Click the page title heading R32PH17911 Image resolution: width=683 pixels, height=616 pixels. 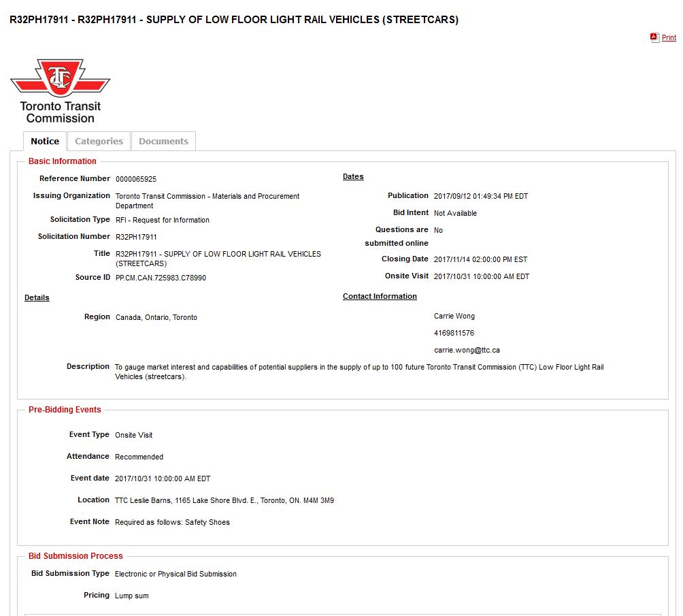[x=234, y=20]
